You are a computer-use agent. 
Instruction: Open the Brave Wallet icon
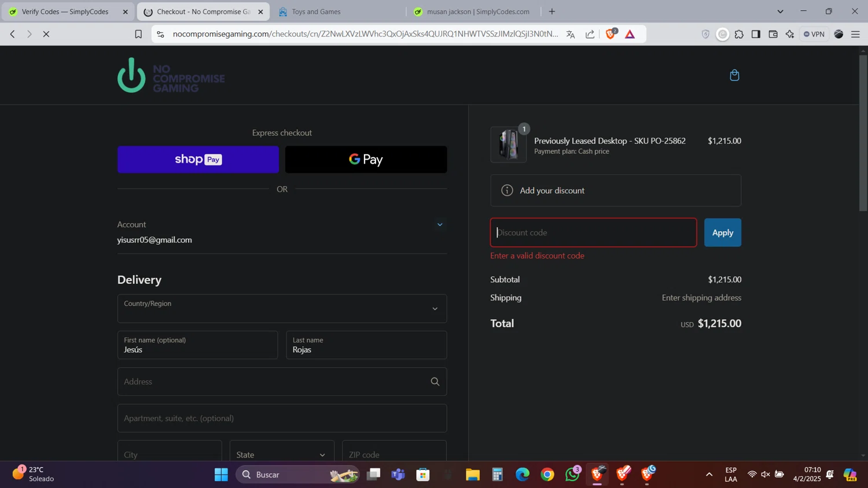pos(773,34)
